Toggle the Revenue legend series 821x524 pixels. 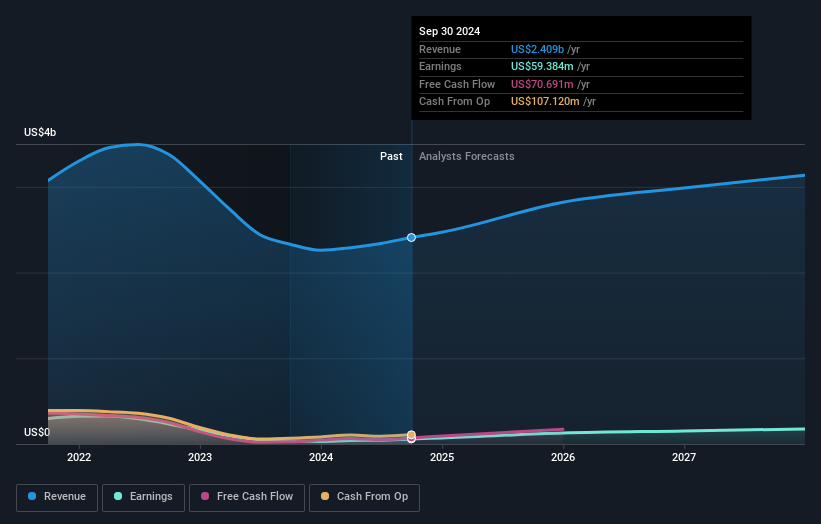[57, 497]
